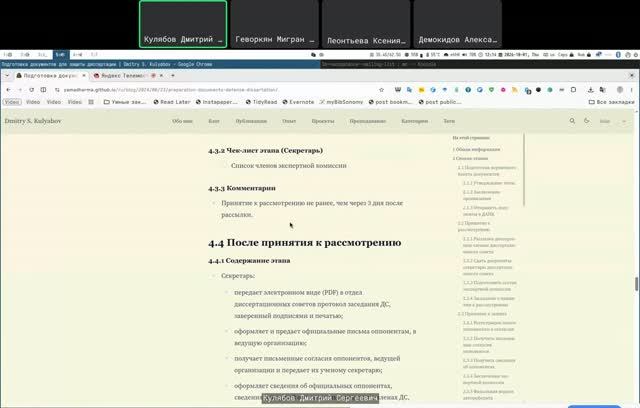
Task: Click the Chrome profile avatar
Action: pyautogui.click(x=620, y=90)
